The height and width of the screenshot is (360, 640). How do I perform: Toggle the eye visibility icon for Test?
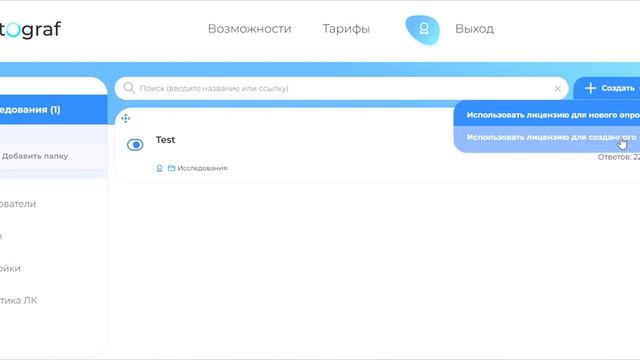pyautogui.click(x=135, y=144)
